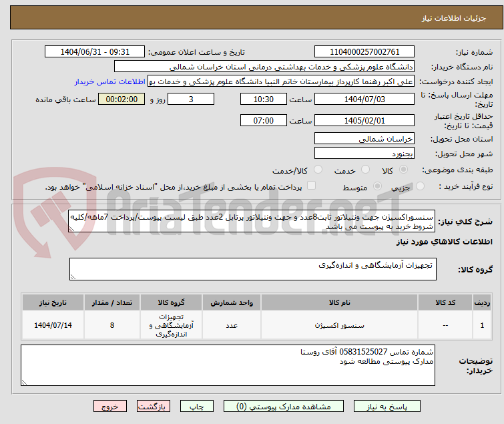The image size is (504, 424).
Task: Toggle the اسناد خزانه اسلامی payment checkbox
Action: (312, 186)
